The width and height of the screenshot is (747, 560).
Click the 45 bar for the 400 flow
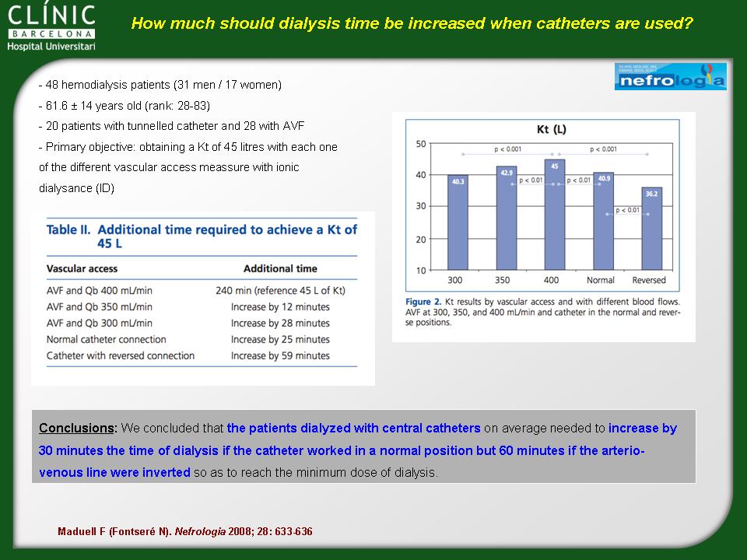(x=555, y=215)
